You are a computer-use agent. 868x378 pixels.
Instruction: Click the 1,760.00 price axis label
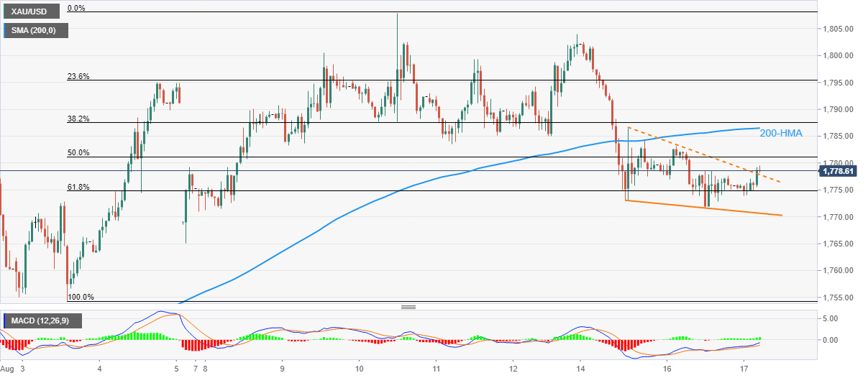tap(837, 270)
